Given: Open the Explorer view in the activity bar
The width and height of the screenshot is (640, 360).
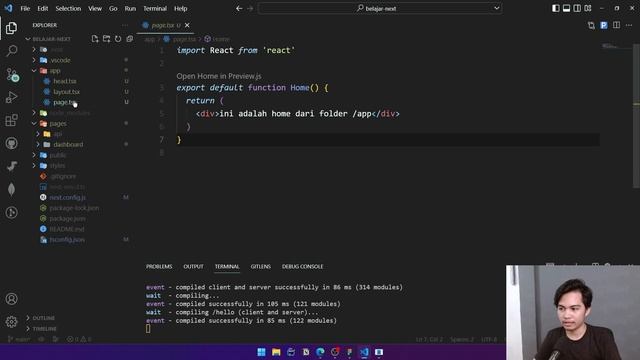Looking at the screenshot, I should [x=11, y=28].
